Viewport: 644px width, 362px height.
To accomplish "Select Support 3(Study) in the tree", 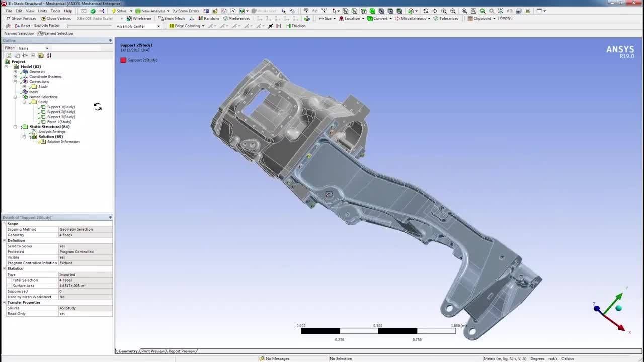I will [x=61, y=117].
